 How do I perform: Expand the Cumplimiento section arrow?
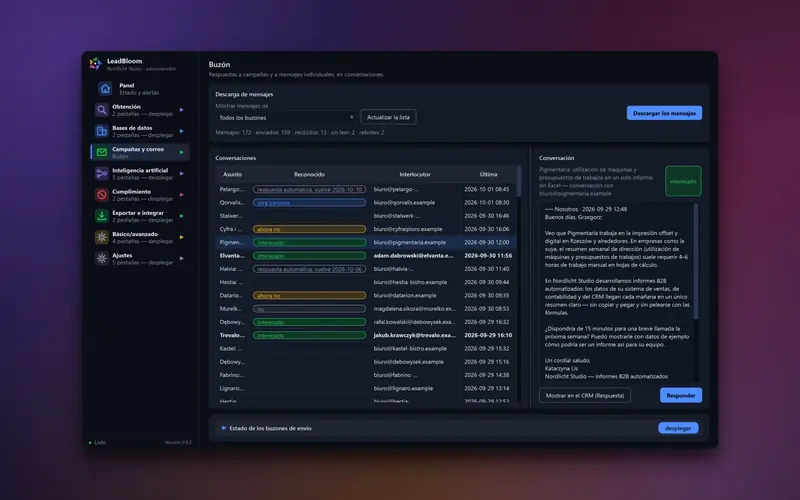pos(182,195)
